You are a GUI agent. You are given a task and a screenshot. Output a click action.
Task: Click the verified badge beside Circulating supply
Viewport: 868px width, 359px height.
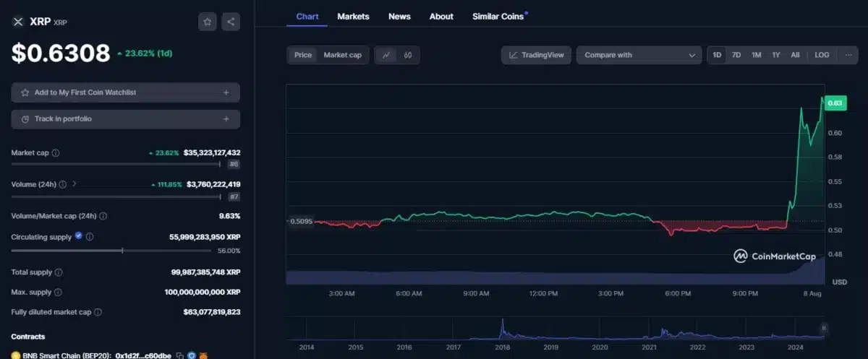[x=78, y=236]
